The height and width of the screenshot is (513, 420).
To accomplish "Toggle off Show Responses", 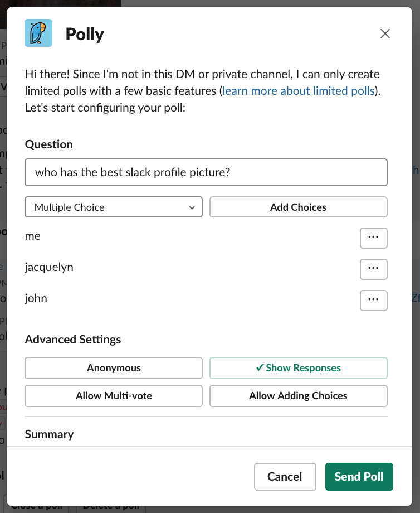I will 299,368.
